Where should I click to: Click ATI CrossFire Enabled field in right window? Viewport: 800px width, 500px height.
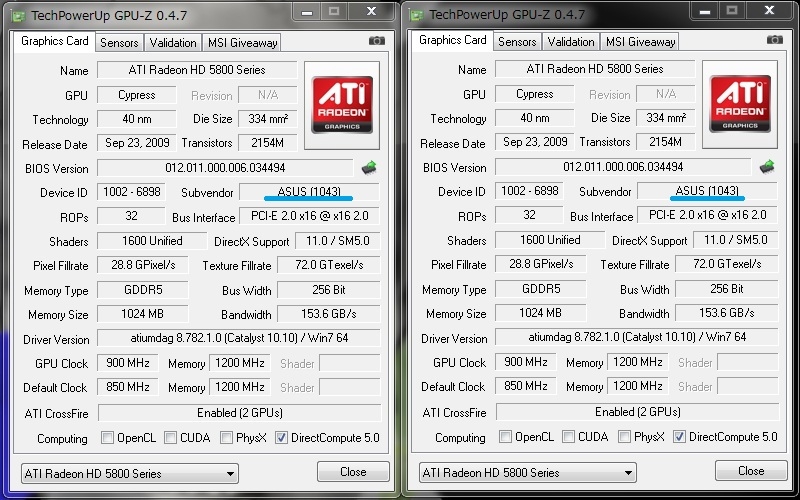[638, 412]
